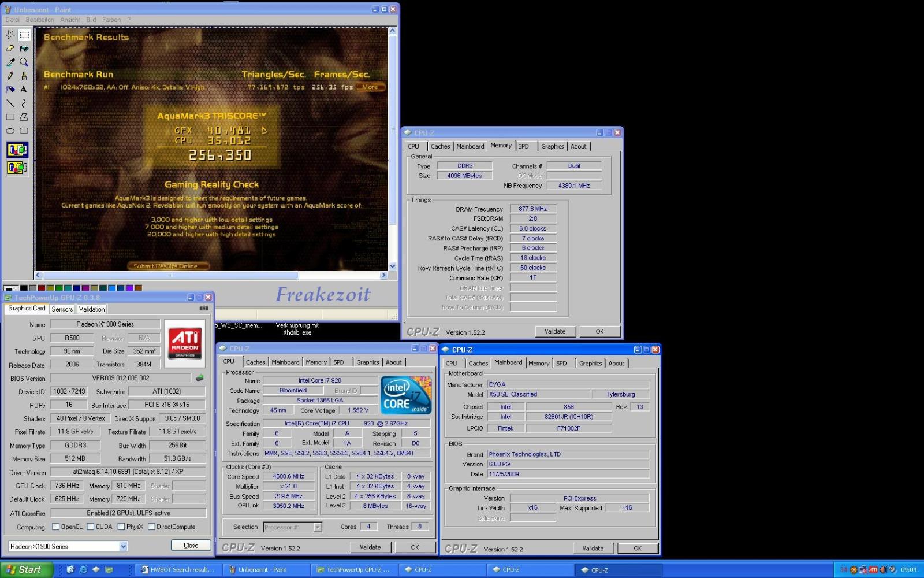Open Internet Explorer from Quick Launch
Viewport: 924px width, 578px height.
pyautogui.click(x=83, y=570)
